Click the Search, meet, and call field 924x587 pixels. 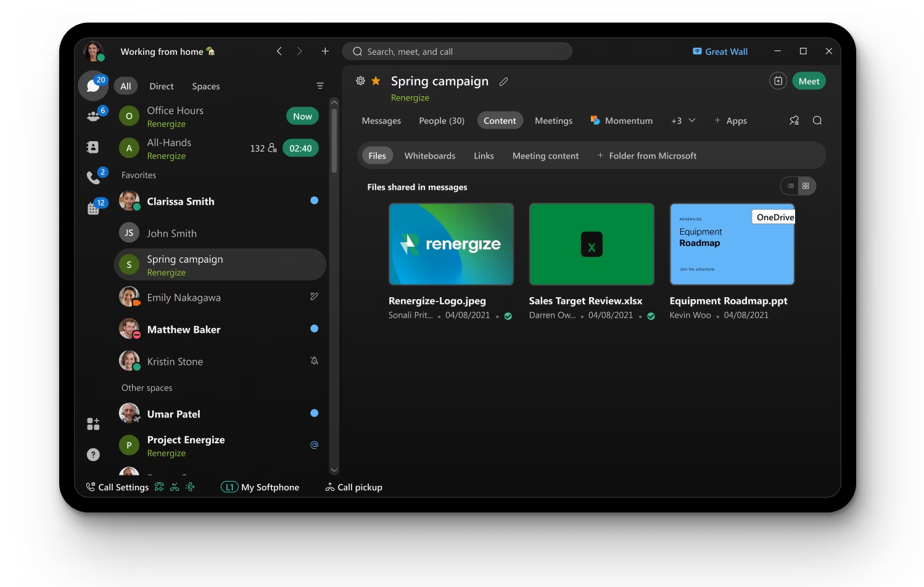(x=457, y=51)
